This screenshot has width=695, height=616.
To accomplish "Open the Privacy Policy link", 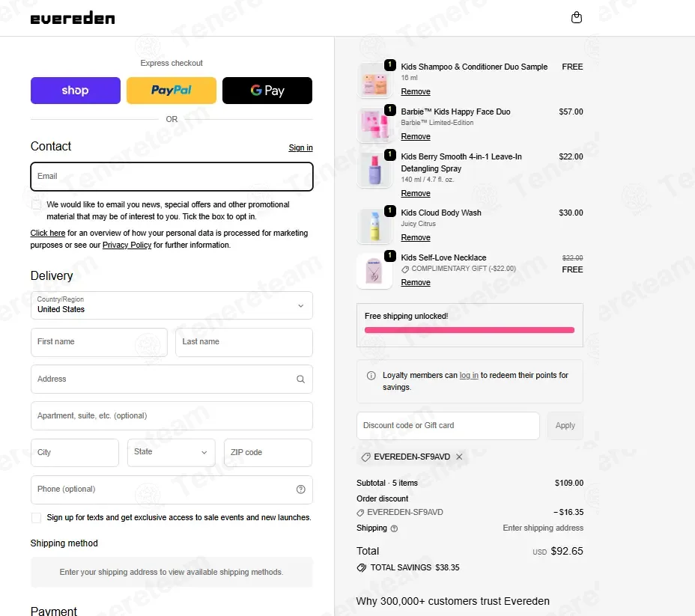I will (127, 245).
